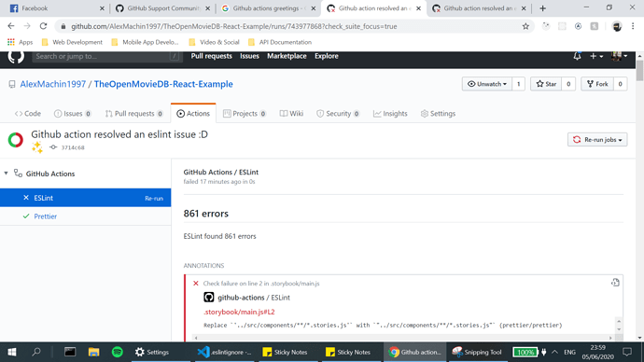Open the .storybook/main.js#L2 link
This screenshot has width=644, height=362.
point(239,312)
